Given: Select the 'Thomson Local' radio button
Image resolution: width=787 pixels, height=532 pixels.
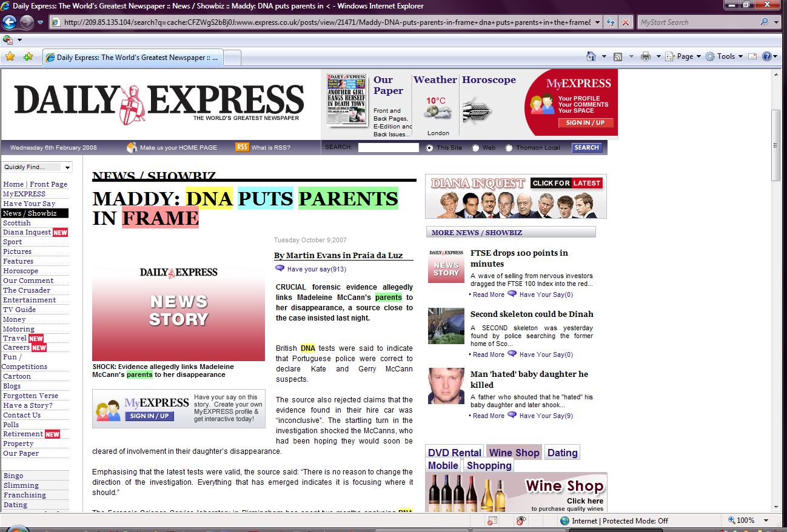Looking at the screenshot, I should coord(509,148).
